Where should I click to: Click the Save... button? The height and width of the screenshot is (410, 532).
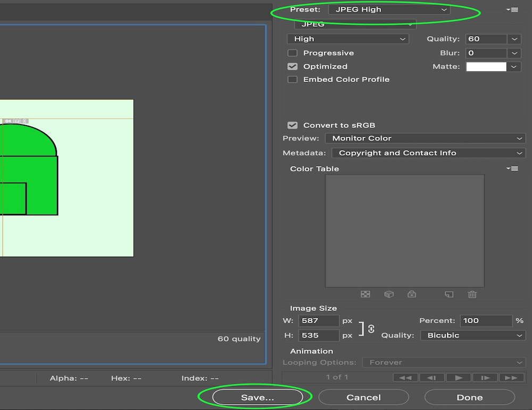(x=257, y=397)
